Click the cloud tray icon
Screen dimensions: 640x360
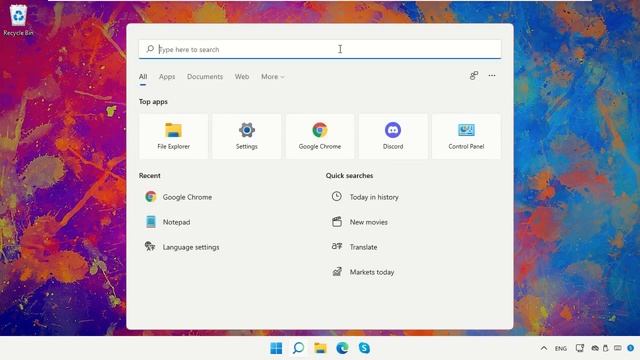(x=595, y=348)
